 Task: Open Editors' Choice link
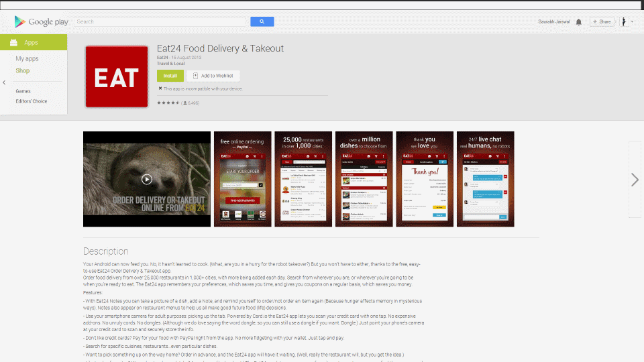click(32, 101)
